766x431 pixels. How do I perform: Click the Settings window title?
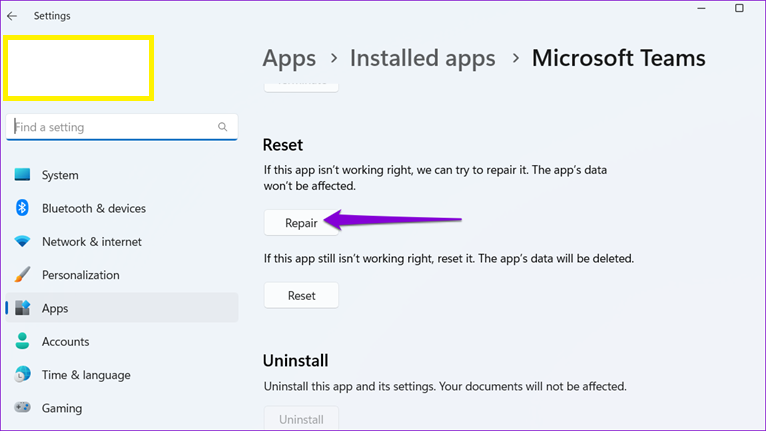click(52, 16)
